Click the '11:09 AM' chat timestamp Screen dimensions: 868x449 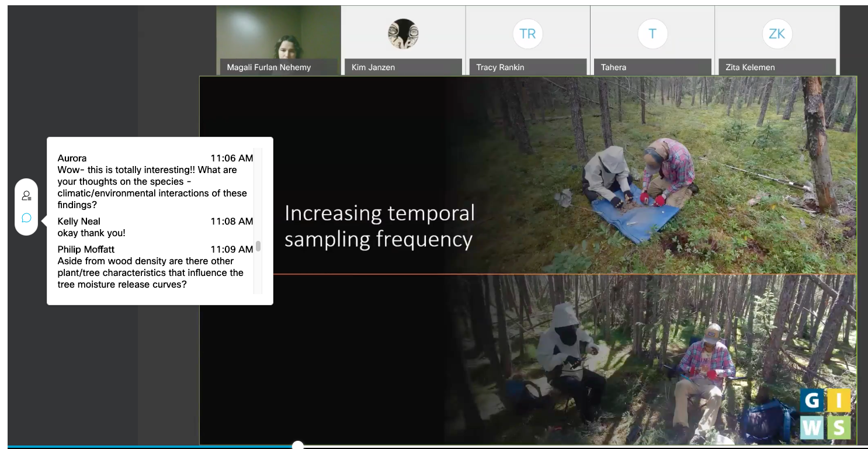point(232,249)
